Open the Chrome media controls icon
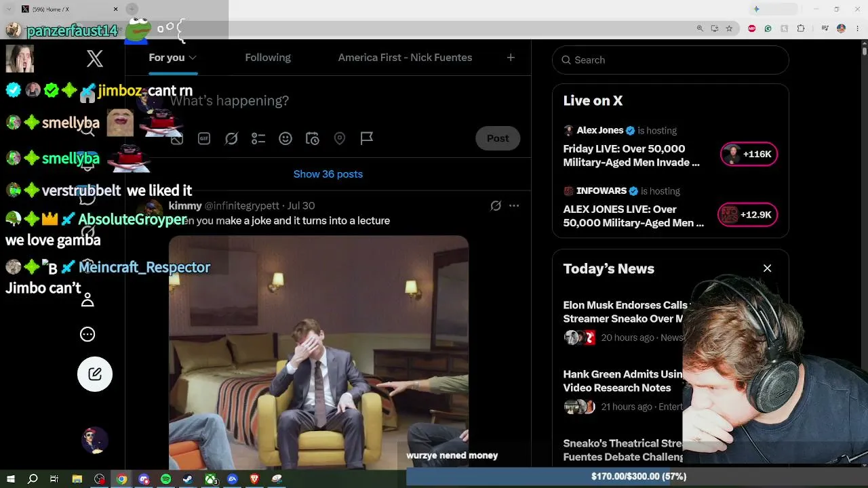 tap(825, 28)
